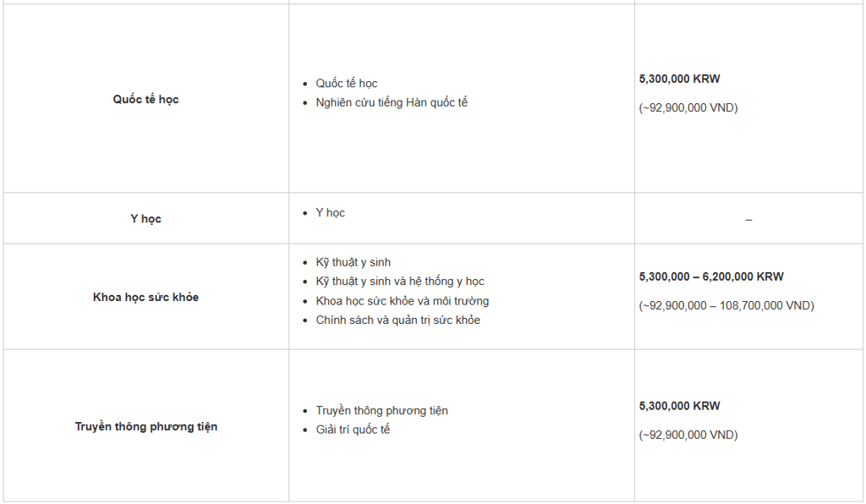Click the "5,300,000 – 6,200,000 KRW" fee text
The image size is (866, 504).
(711, 277)
